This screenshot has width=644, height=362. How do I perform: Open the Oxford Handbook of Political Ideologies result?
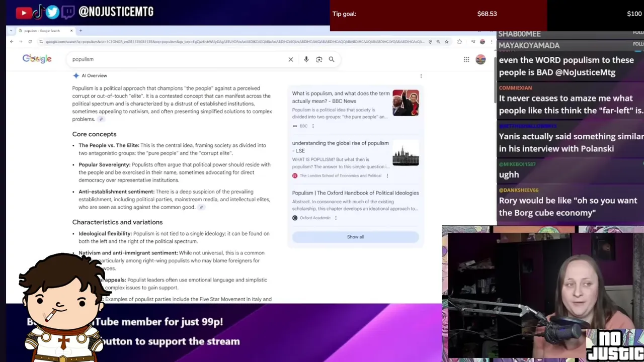pyautogui.click(x=355, y=193)
